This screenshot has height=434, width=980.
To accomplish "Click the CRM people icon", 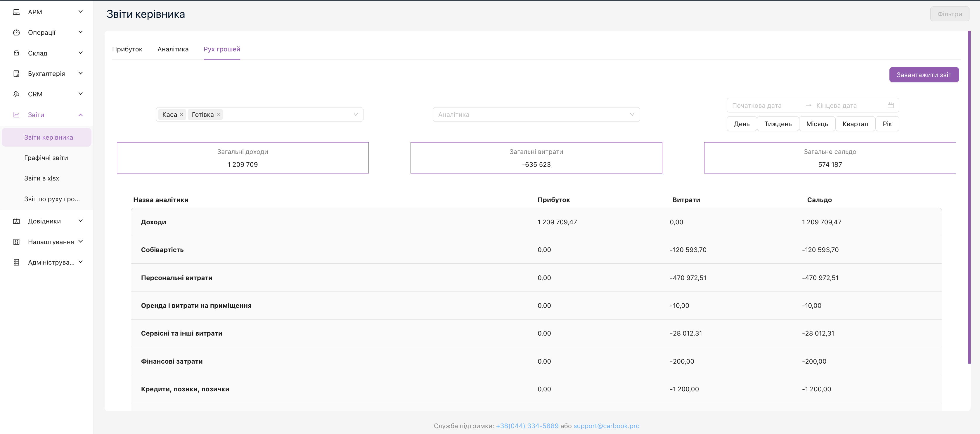I will tap(16, 94).
